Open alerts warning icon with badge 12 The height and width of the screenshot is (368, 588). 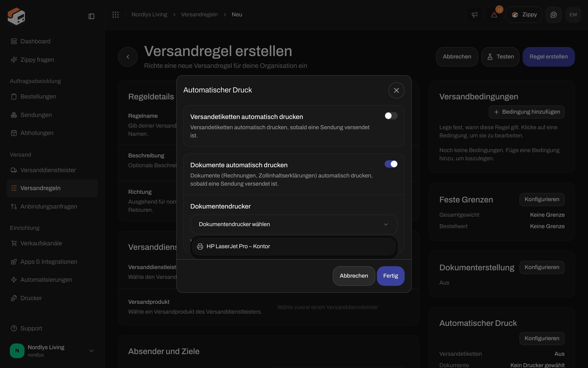click(x=494, y=15)
